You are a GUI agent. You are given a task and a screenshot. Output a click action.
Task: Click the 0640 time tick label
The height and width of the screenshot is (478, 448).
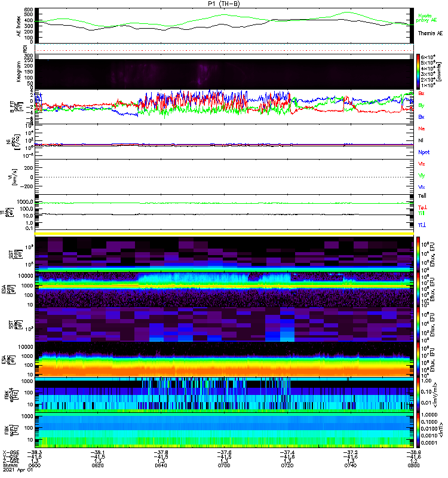161,465
